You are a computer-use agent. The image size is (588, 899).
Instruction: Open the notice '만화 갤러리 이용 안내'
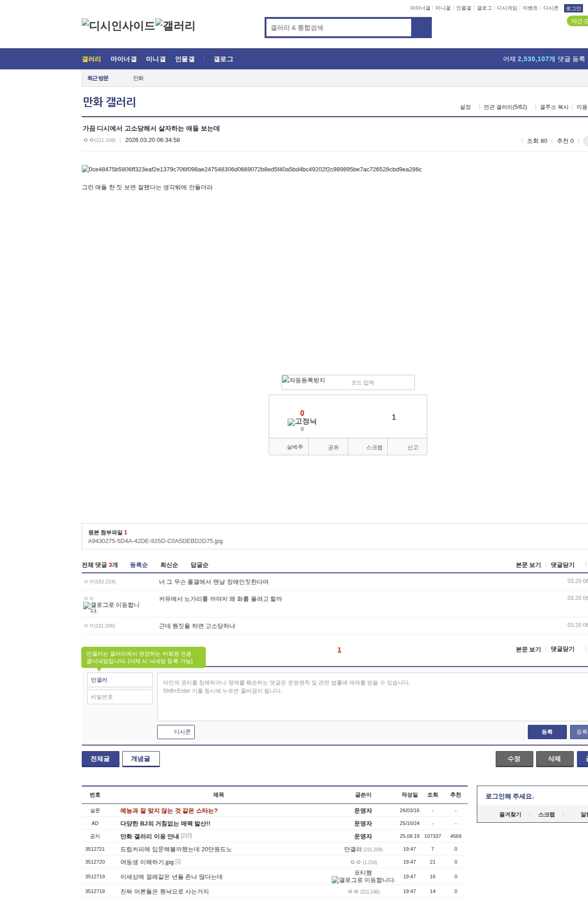[149, 837]
